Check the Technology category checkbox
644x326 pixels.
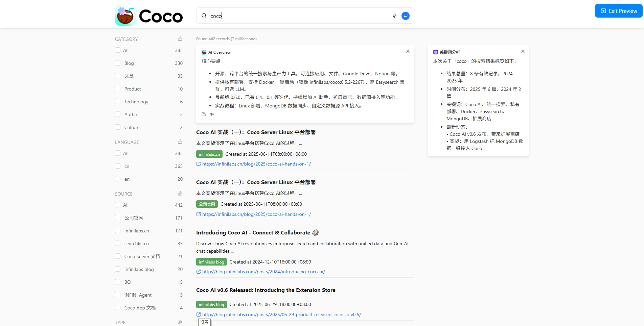click(118, 101)
